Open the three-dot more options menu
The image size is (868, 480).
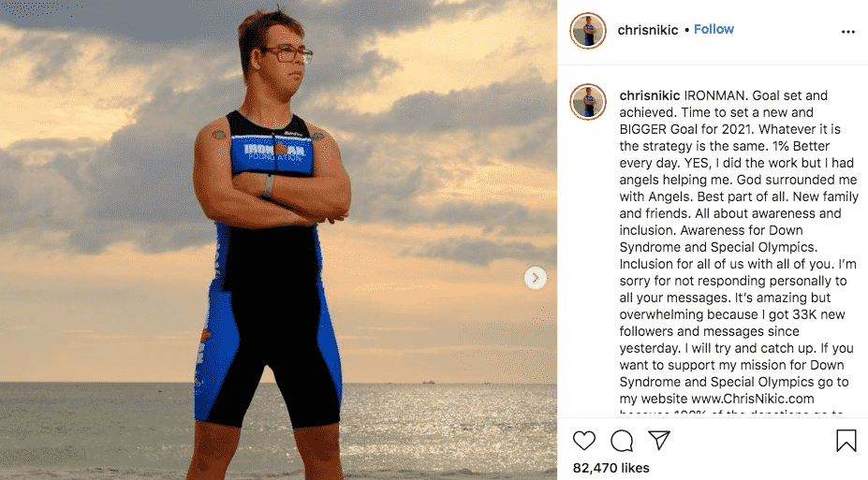tap(848, 32)
